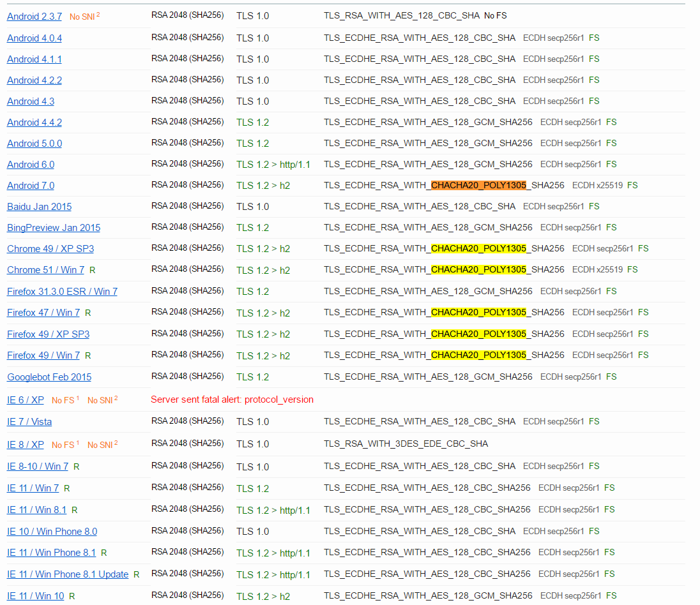Click the No SNI note beside Android 2.3.7

tap(84, 17)
